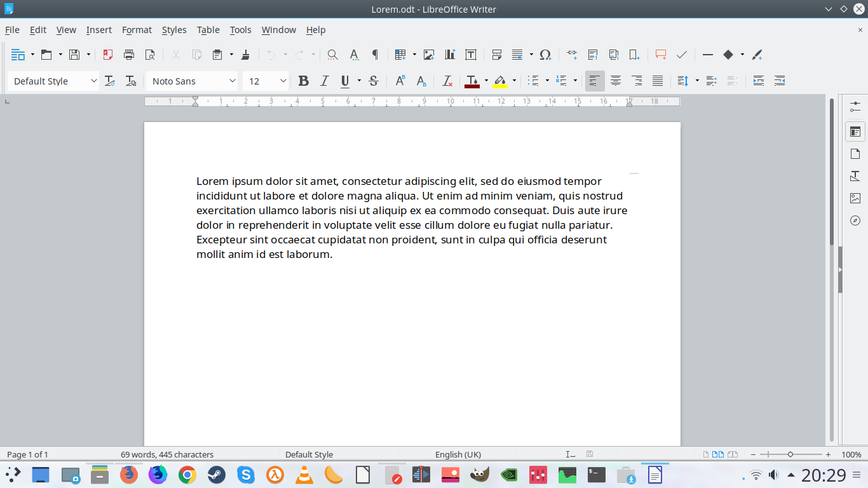Viewport: 868px width, 488px height.
Task: Insert an image into document
Action: coord(429,55)
